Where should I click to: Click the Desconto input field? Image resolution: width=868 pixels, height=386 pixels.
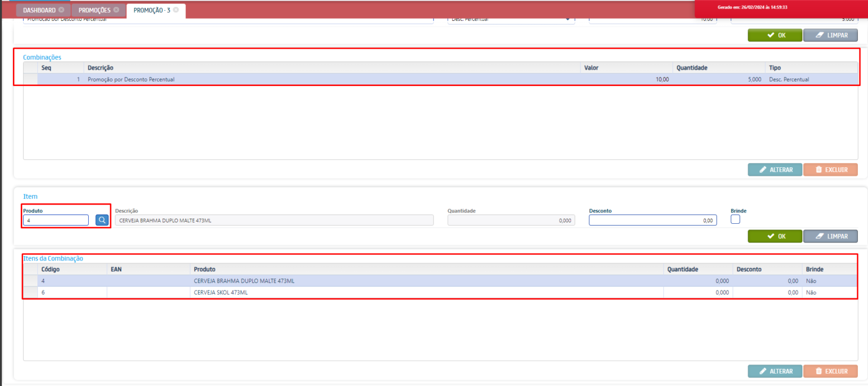(652, 220)
